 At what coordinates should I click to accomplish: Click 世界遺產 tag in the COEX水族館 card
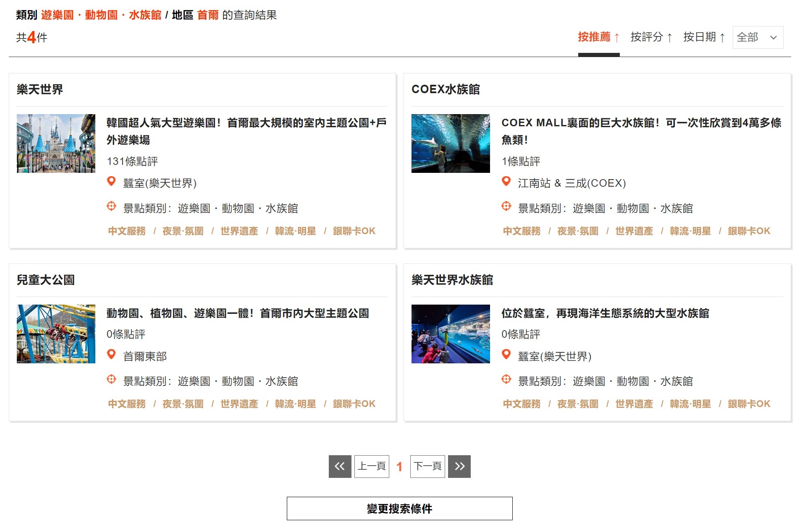(x=634, y=231)
